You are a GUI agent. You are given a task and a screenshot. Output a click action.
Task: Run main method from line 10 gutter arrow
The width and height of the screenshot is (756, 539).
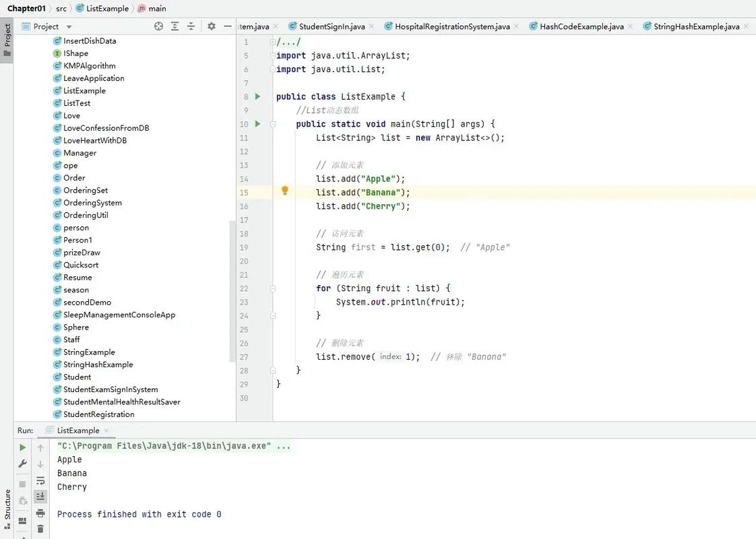(x=257, y=124)
